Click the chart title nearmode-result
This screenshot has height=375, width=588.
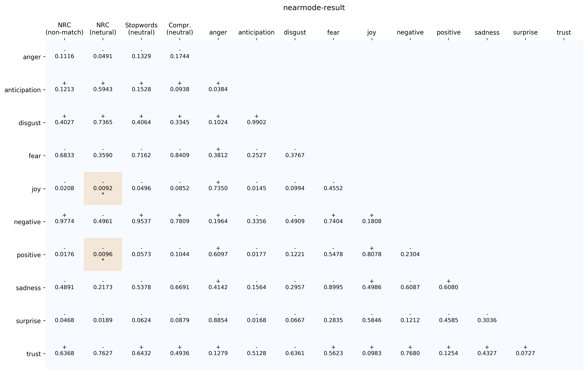[314, 8]
